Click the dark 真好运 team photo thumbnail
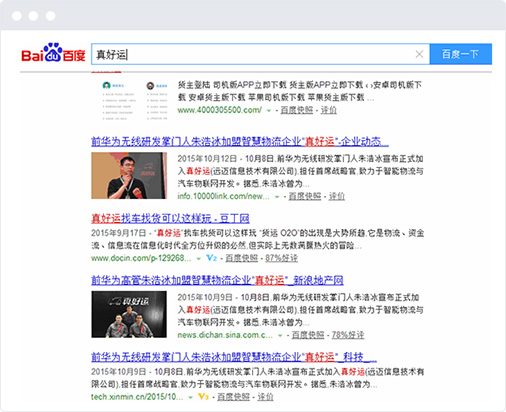506x412 pixels. click(x=129, y=314)
